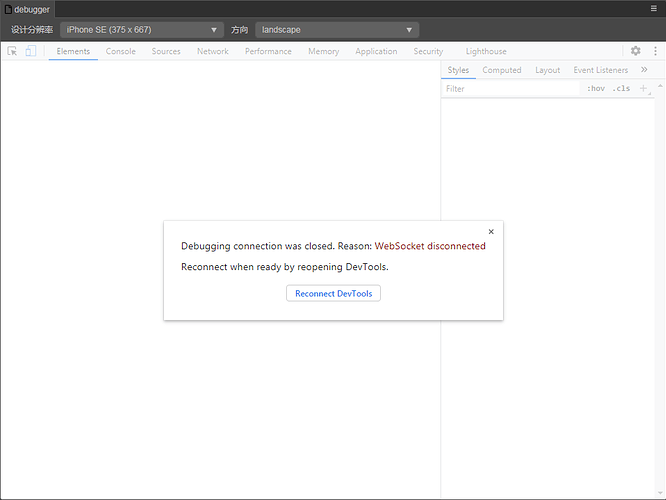Open the Sources tab
The height and width of the screenshot is (500, 666).
coord(166,51)
